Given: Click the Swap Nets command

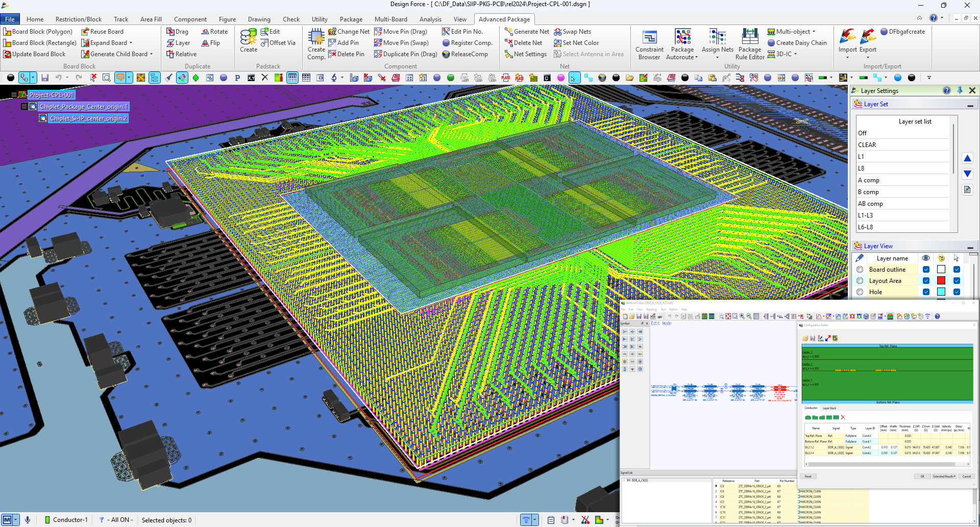Looking at the screenshot, I should pos(572,32).
